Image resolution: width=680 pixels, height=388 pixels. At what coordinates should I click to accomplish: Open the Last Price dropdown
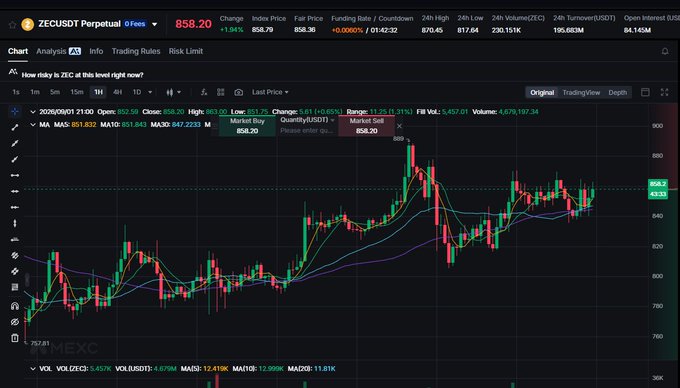pos(270,92)
